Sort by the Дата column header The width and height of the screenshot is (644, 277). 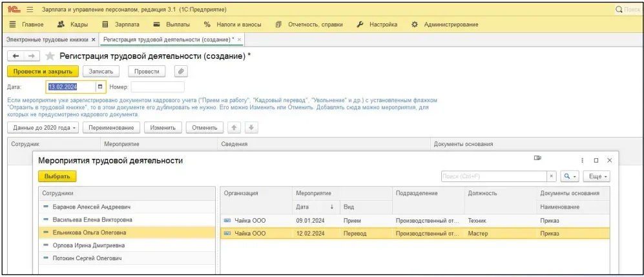pyautogui.click(x=315, y=207)
